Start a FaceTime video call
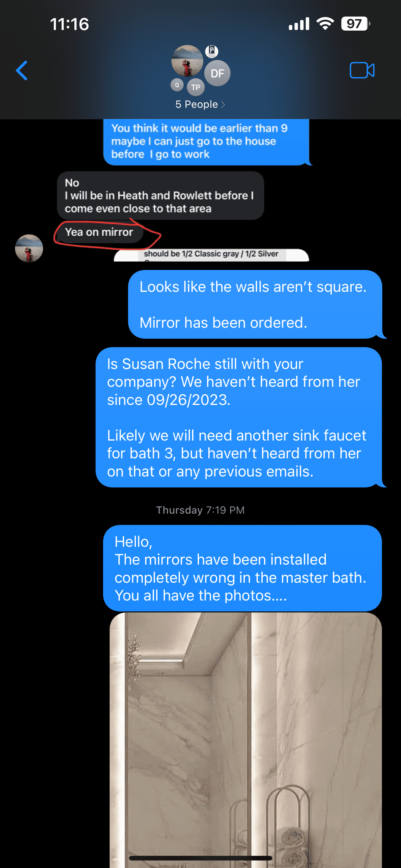Screen dimensions: 401x868 coord(362,70)
